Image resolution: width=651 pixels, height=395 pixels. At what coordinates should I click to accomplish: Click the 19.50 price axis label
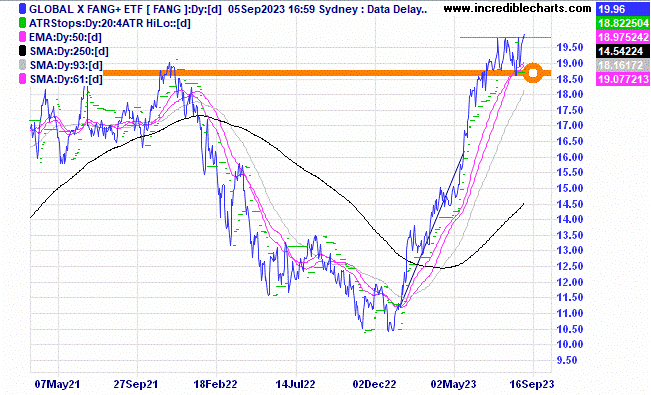(x=570, y=47)
